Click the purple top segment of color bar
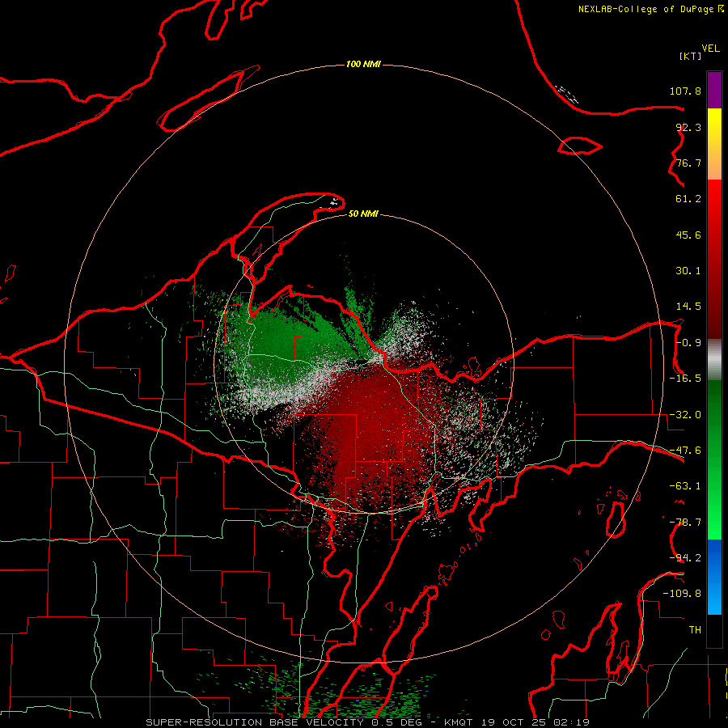The width and height of the screenshot is (728, 728). (714, 90)
